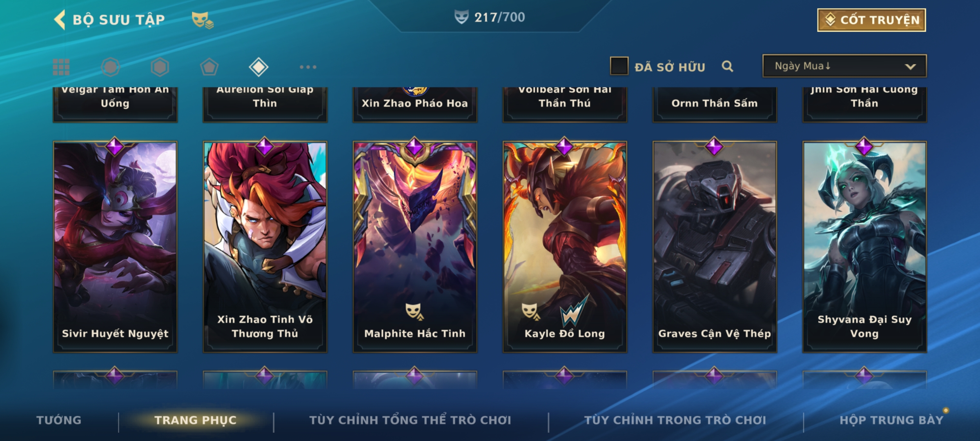This screenshot has height=441, width=980.
Task: Open the Cốt Truyện button
Action: [871, 20]
